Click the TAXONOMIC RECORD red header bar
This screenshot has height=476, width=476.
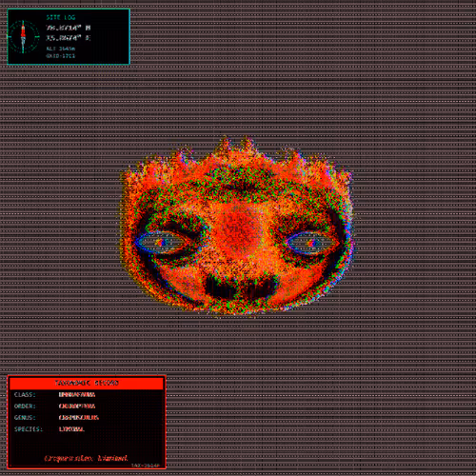point(87,383)
